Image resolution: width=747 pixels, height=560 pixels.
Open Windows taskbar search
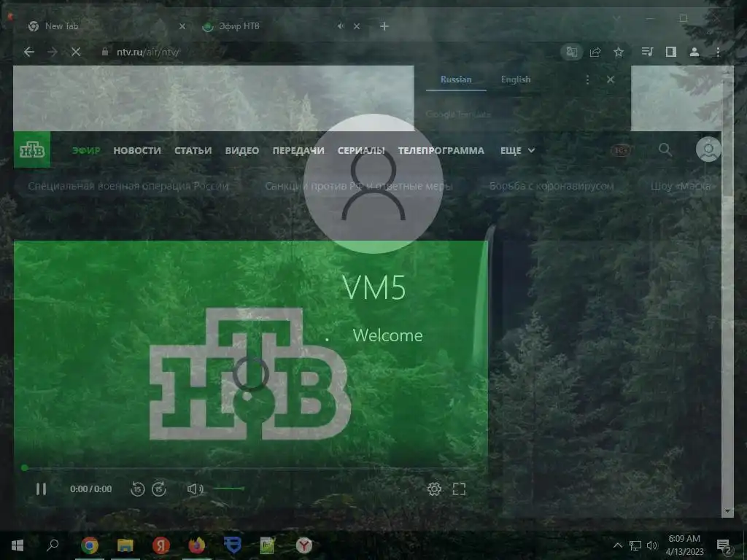[x=53, y=544]
